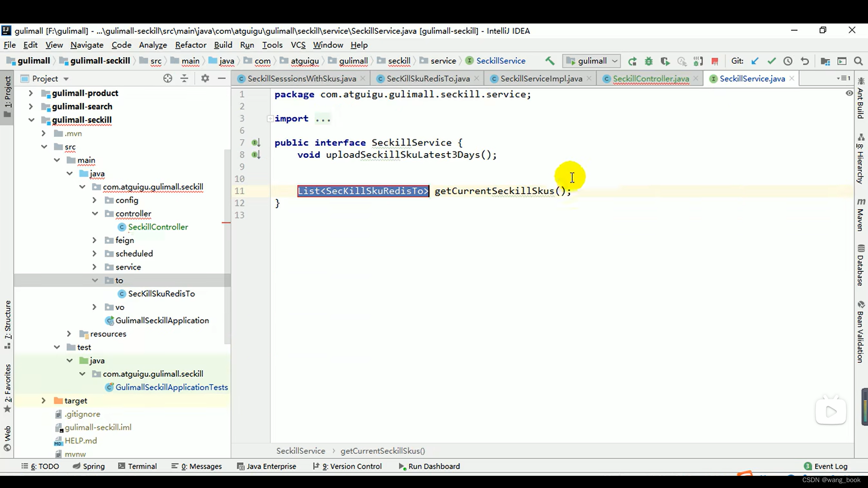Click the Git Show History clock icon

point(788,61)
